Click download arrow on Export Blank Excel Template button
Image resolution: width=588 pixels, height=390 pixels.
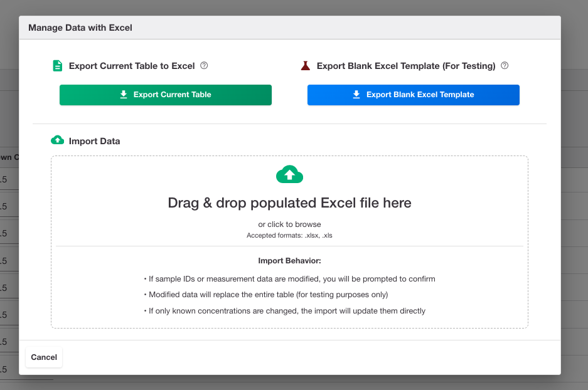(x=356, y=95)
